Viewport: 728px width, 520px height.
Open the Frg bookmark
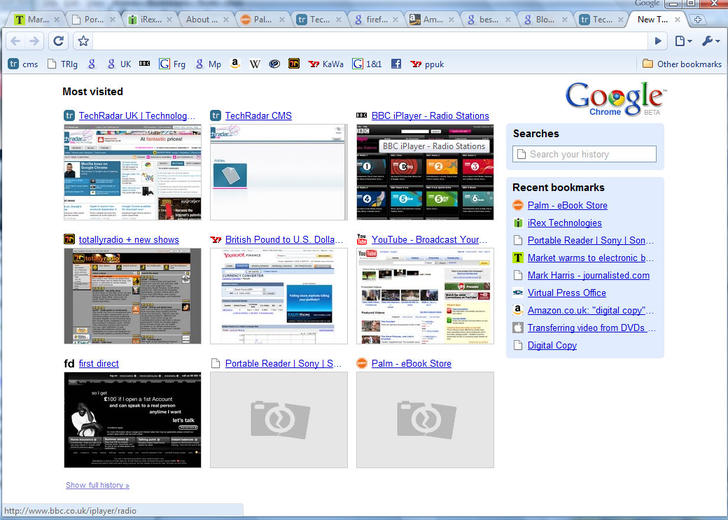(172, 64)
